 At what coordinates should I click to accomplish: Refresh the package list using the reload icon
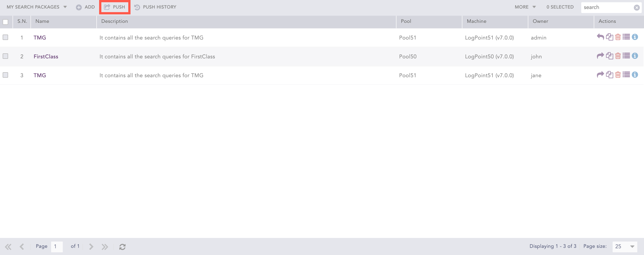pyautogui.click(x=122, y=247)
